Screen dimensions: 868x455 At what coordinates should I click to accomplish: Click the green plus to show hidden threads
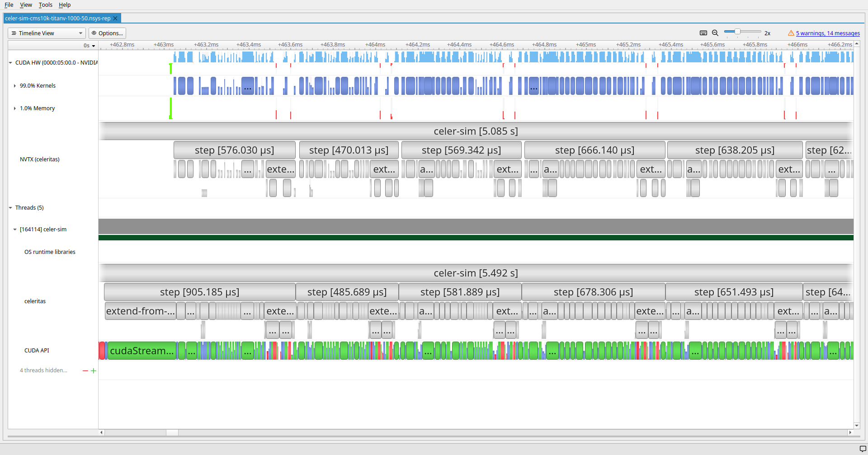94,371
